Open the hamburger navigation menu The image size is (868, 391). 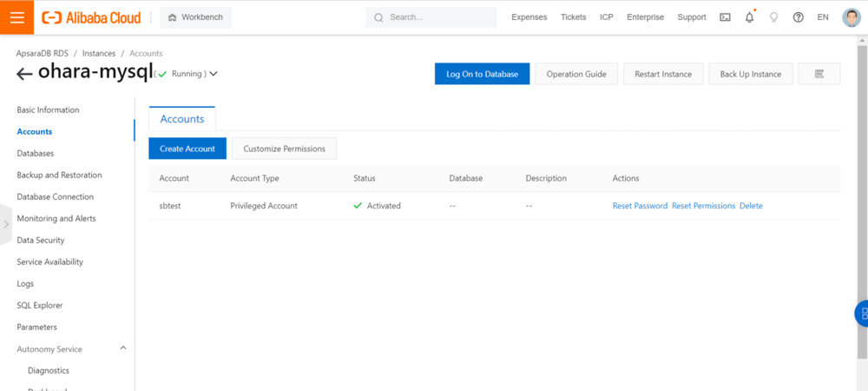[17, 17]
